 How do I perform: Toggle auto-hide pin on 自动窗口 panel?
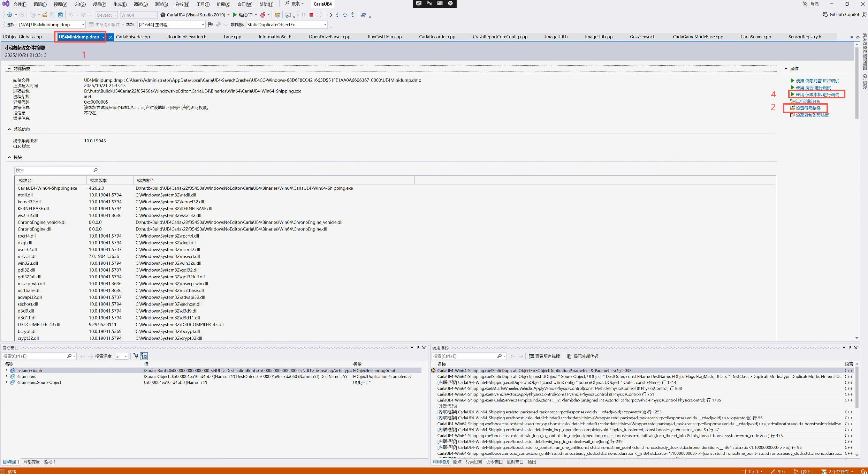coord(418,348)
